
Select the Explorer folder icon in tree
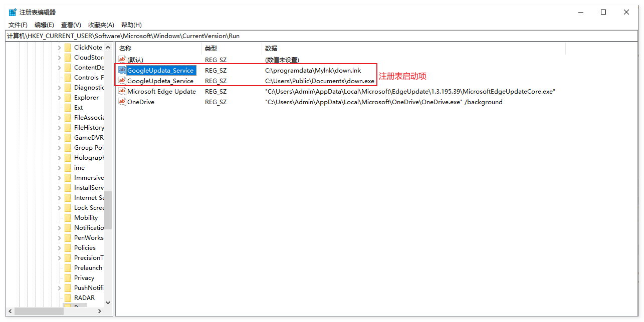[68, 98]
